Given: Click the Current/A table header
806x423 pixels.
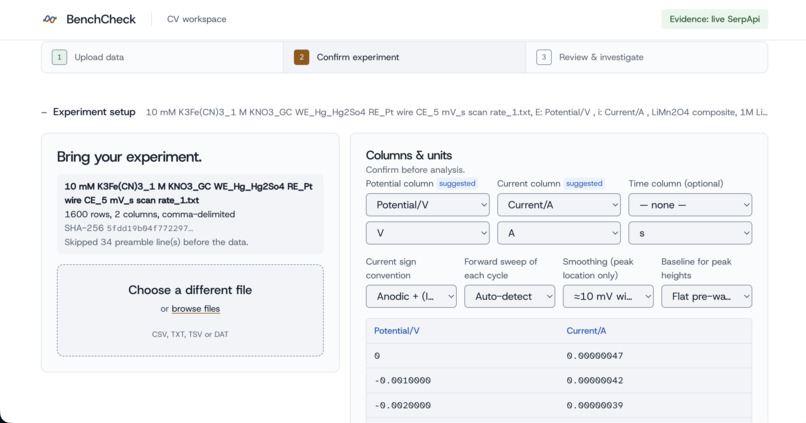Looking at the screenshot, I should coord(586,331).
